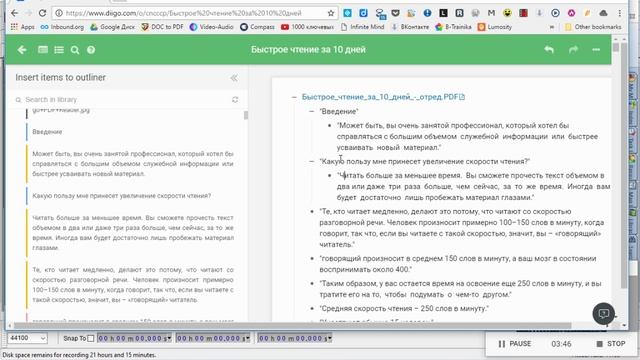This screenshot has height=360, width=640.
Task: Select library item "Введение"
Action: point(47,132)
